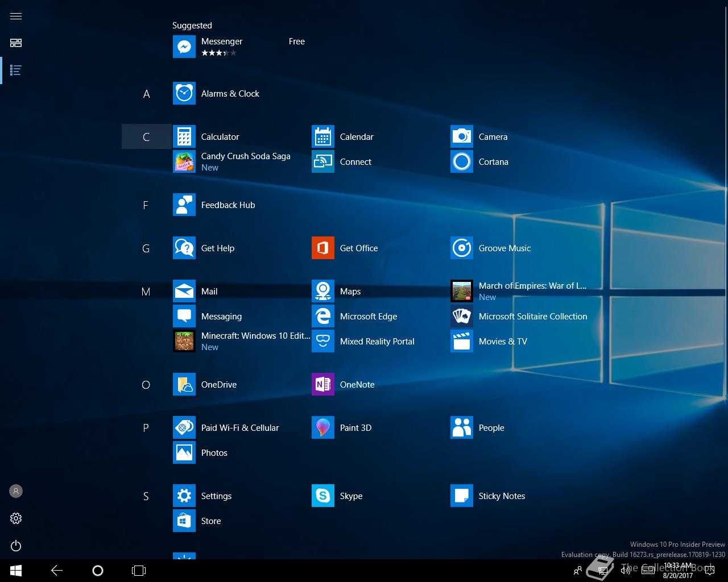Click the G letter header
Screen dimensions: 728x582
[146, 248]
